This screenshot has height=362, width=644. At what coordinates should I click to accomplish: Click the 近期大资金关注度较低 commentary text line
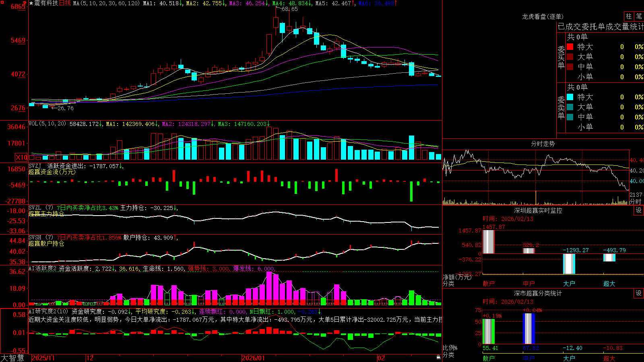pos(235,319)
